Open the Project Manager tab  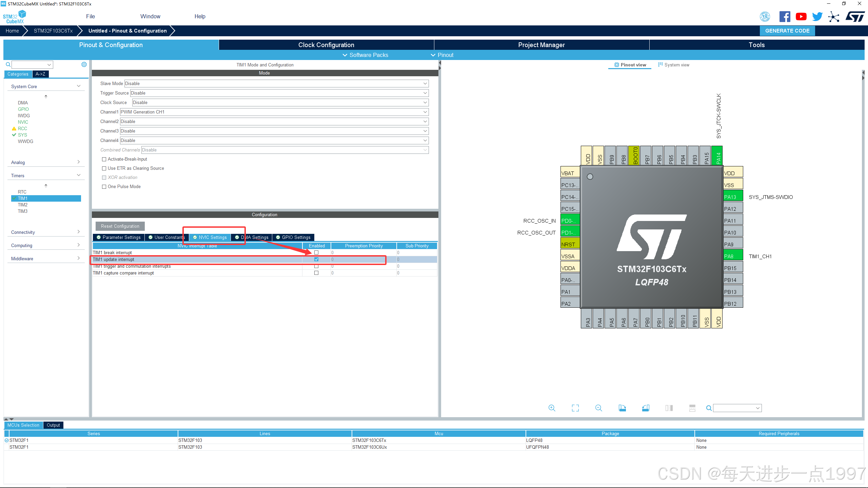(x=541, y=44)
